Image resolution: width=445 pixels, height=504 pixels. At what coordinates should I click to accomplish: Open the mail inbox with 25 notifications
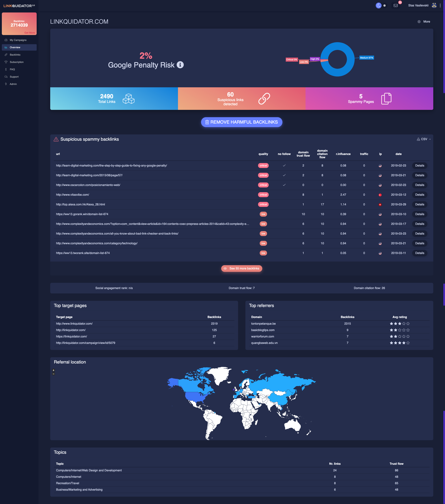396,6
